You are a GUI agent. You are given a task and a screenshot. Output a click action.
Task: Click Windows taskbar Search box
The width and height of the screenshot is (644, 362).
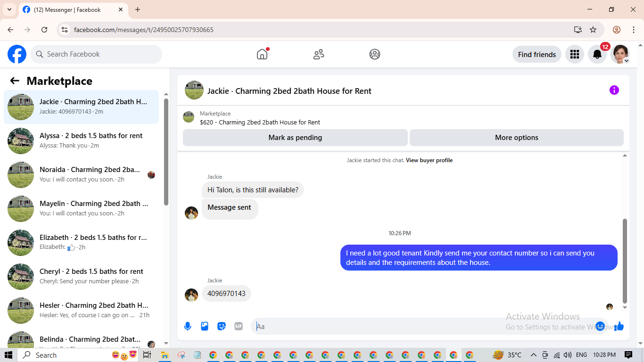[78, 355]
